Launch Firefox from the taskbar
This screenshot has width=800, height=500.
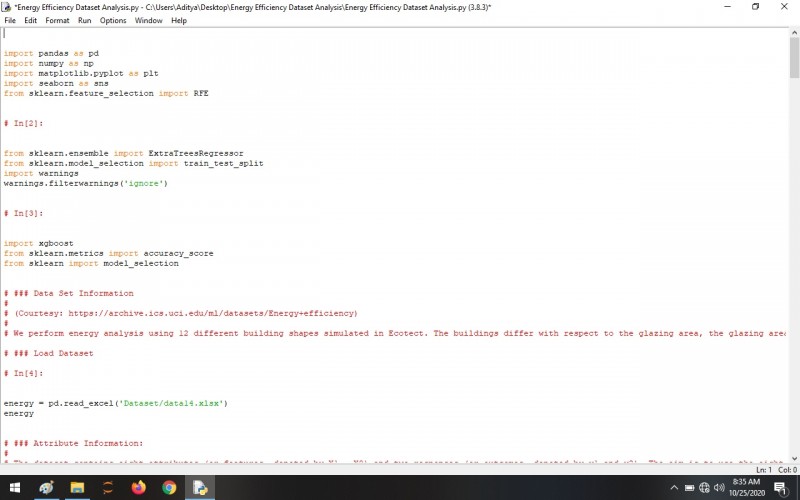coord(138,488)
